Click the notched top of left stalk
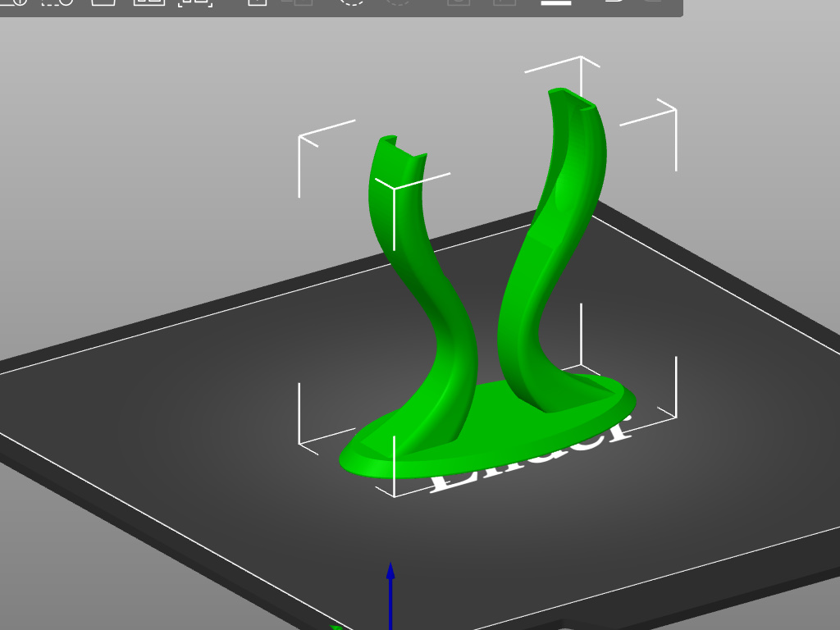This screenshot has width=840, height=630. [x=403, y=147]
